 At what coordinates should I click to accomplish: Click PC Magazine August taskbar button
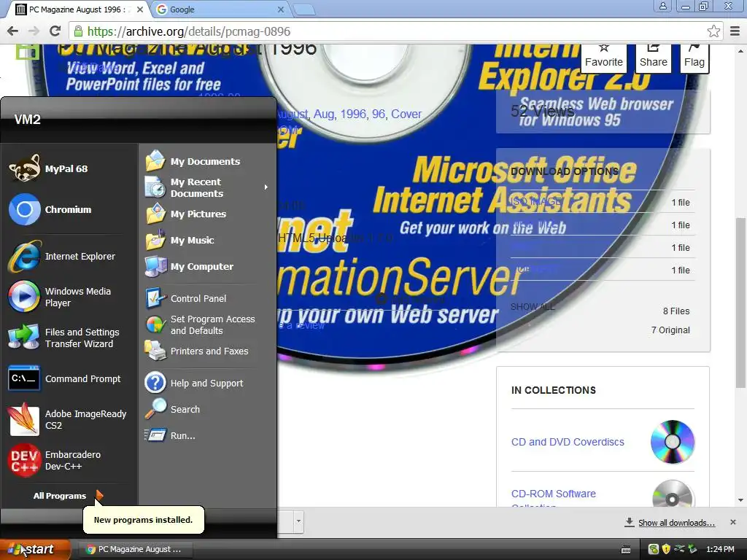click(135, 549)
